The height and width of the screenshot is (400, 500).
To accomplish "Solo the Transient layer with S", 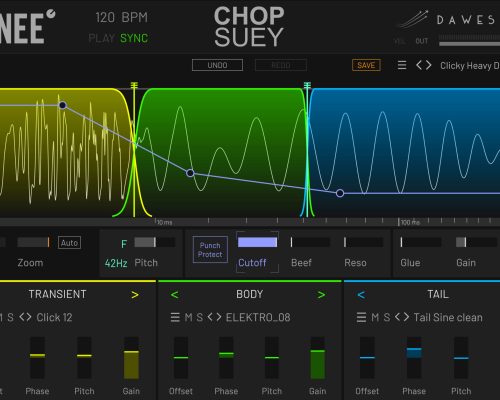I will pyautogui.click(x=10, y=317).
